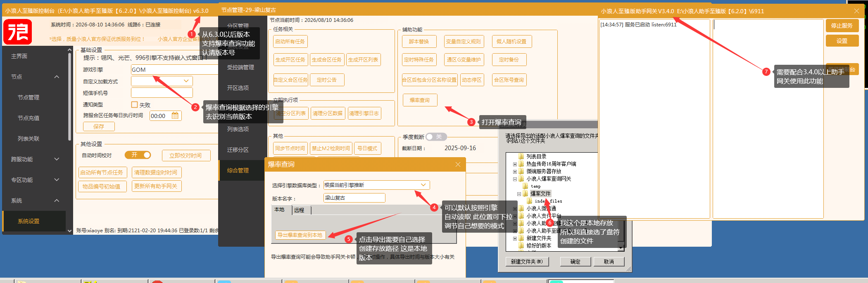This screenshot has height=283, width=868.
Task: Click 变量自定义规则 button
Action: click(464, 42)
